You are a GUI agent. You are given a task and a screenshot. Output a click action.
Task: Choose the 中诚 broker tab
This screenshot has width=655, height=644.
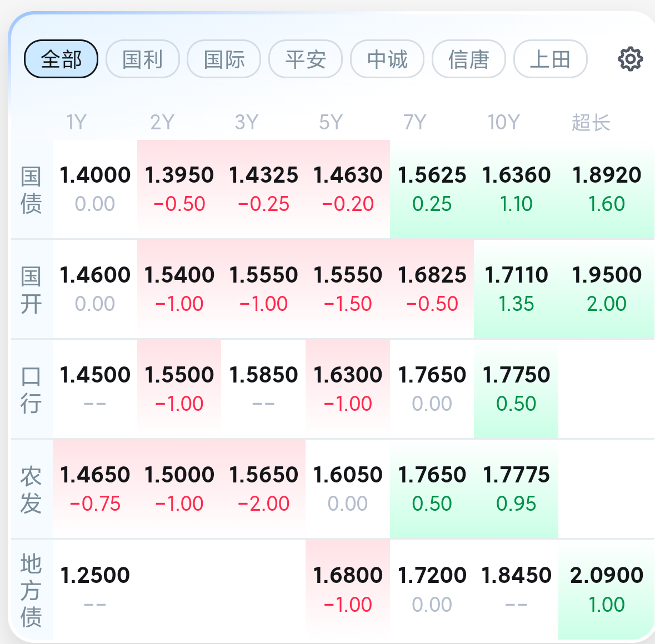pyautogui.click(x=387, y=59)
